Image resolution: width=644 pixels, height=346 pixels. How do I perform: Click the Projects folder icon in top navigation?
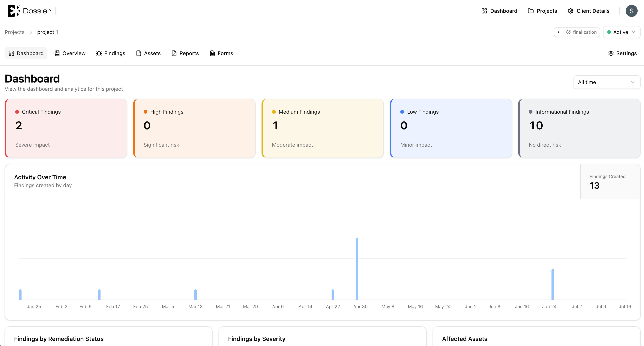pos(531,11)
